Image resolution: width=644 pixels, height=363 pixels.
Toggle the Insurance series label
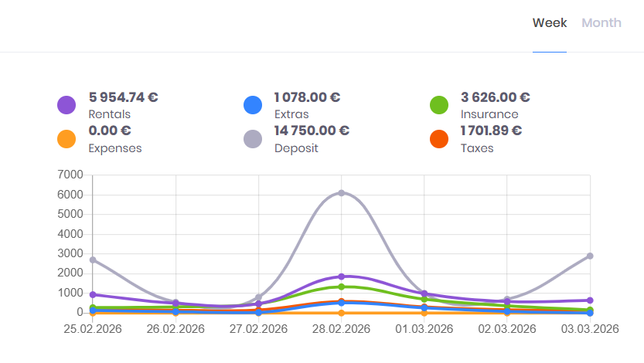pos(489,114)
